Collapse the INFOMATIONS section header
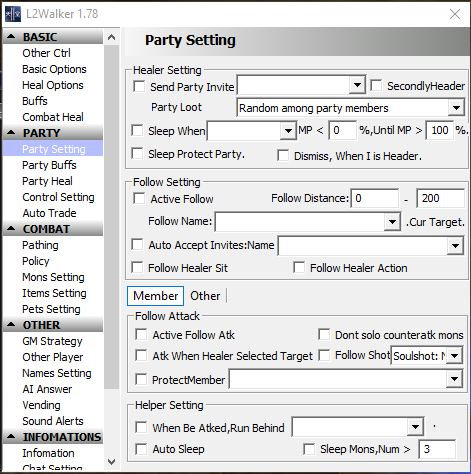Screen dimensions: 471x474 point(53,437)
